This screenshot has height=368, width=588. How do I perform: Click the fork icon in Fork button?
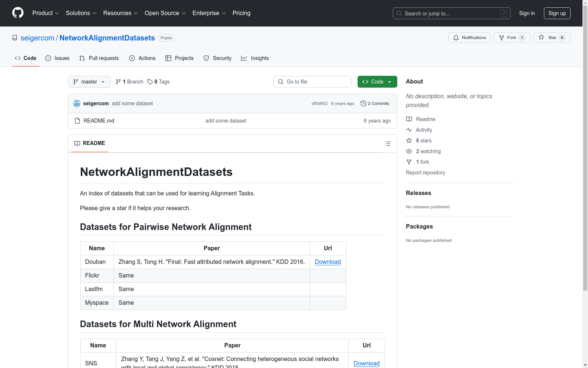pos(502,38)
